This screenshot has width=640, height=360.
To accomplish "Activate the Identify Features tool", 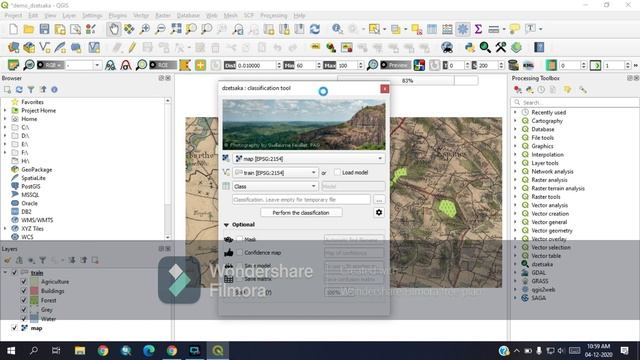I will (337, 29).
